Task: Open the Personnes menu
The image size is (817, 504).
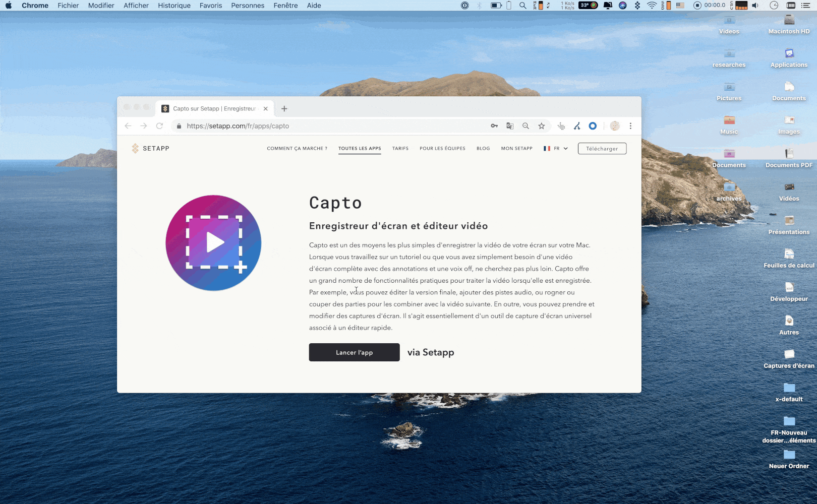Action: 248,6
